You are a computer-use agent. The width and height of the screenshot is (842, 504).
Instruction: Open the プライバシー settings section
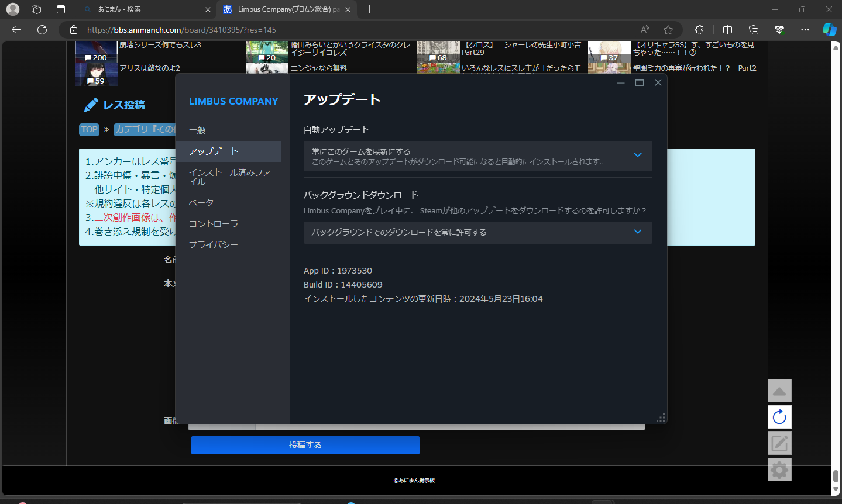coord(228,245)
